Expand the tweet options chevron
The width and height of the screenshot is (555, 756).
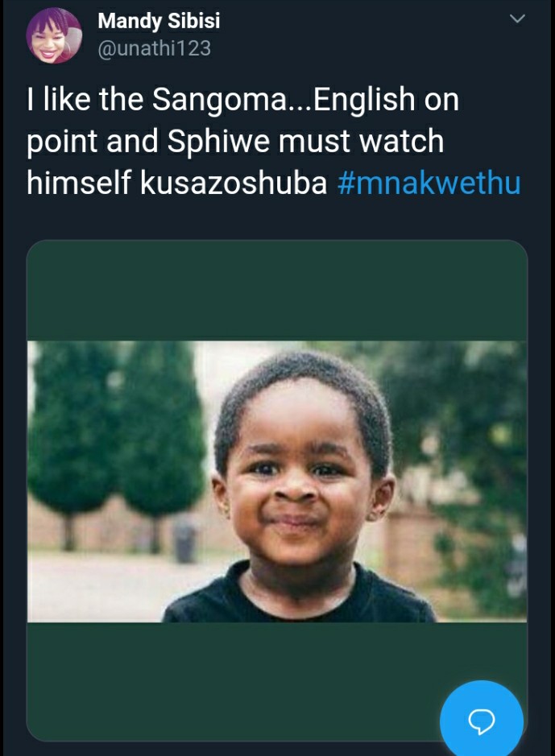[x=517, y=19]
